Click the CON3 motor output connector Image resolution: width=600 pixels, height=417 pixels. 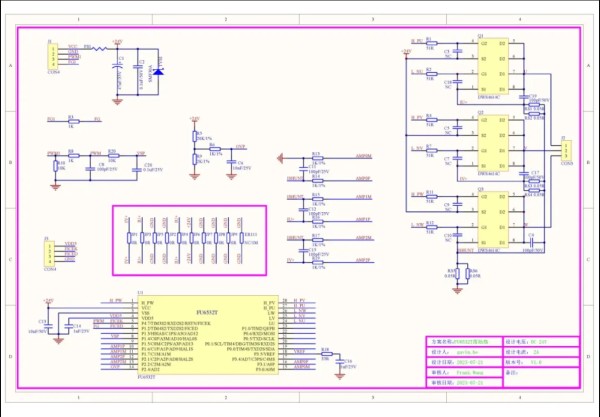[x=567, y=150]
